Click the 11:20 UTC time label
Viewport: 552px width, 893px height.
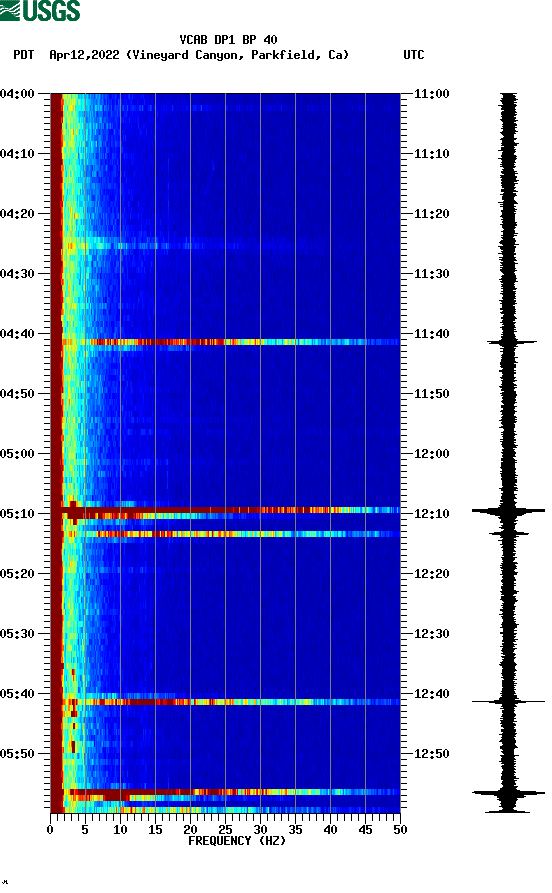point(432,214)
